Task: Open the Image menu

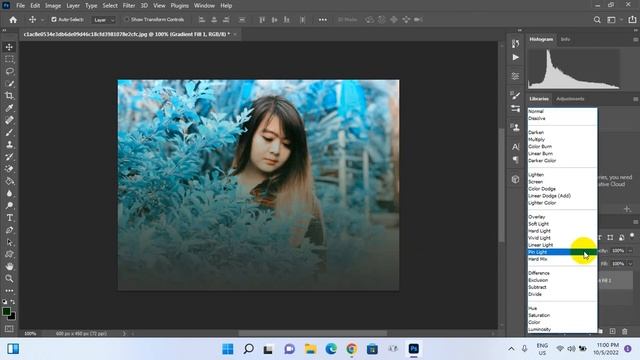Action: pos(53,6)
